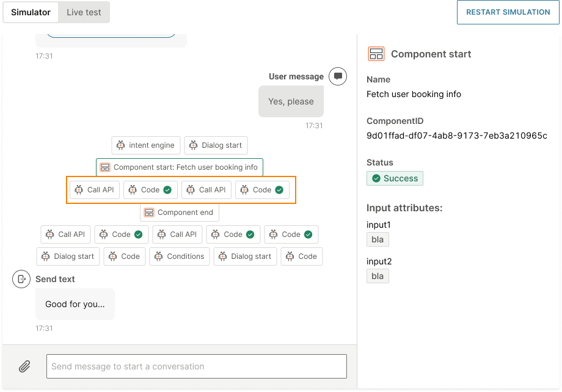Open second Code chip inside the component
Viewport: 562px width, 392px height.
coord(262,190)
